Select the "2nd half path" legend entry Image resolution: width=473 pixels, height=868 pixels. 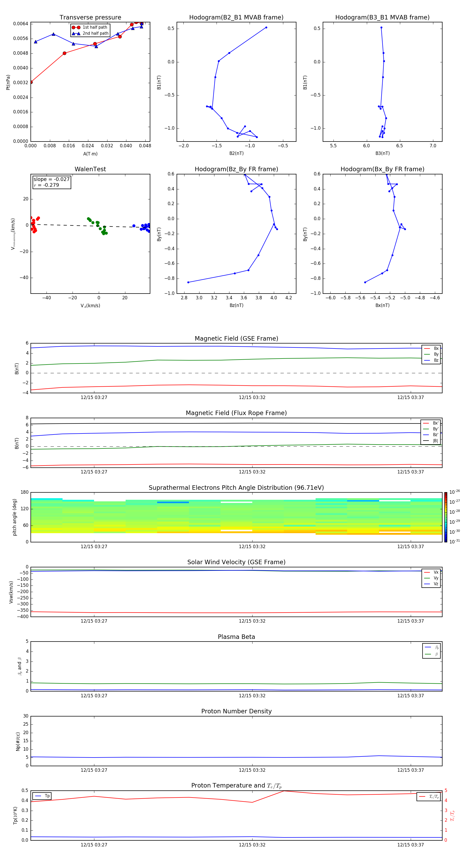pos(90,33)
